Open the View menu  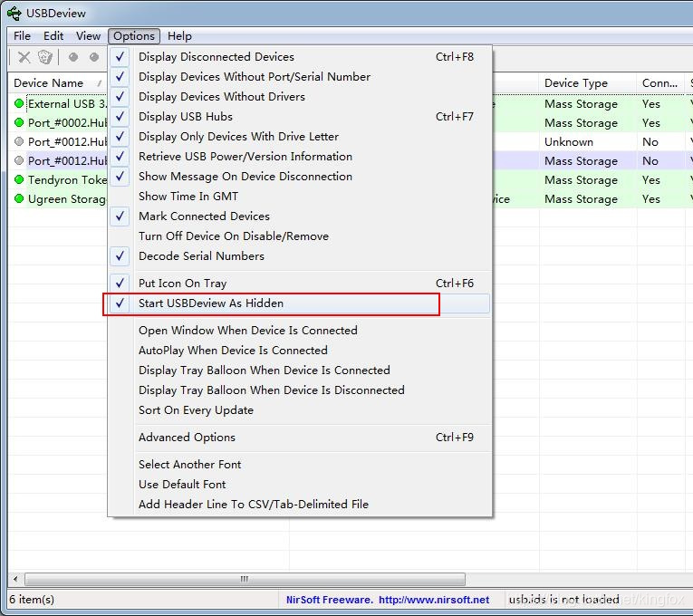89,36
